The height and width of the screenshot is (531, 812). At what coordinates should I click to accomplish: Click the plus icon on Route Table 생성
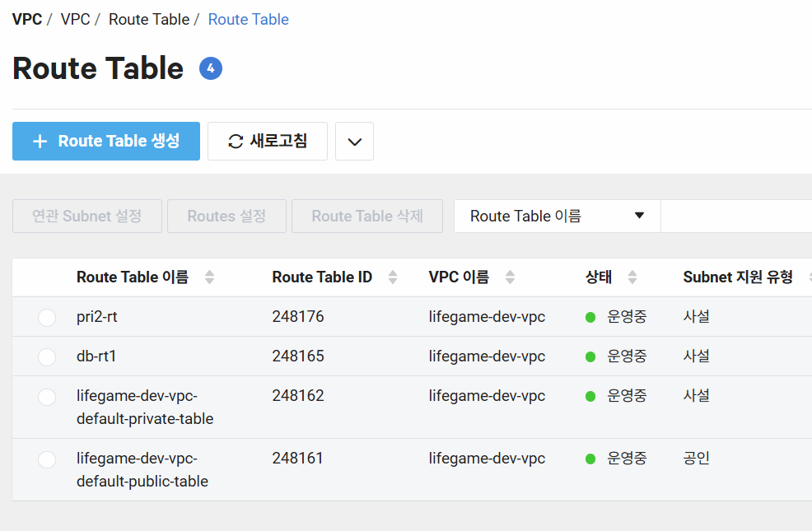pyautogui.click(x=40, y=142)
